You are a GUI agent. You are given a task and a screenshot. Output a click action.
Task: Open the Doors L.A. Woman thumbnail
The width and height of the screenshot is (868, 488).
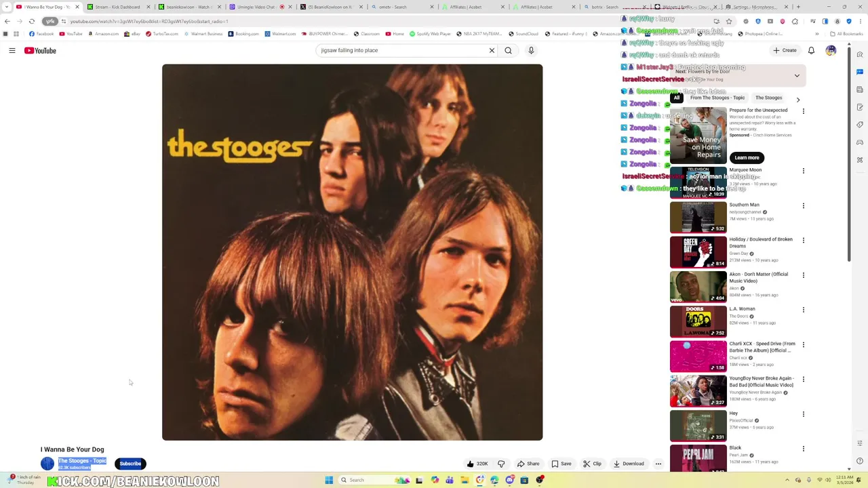(698, 321)
